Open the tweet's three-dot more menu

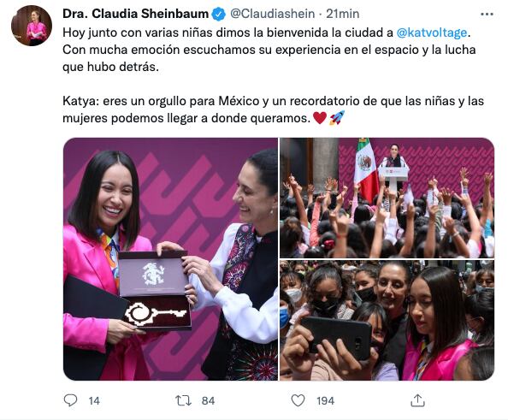point(487,15)
